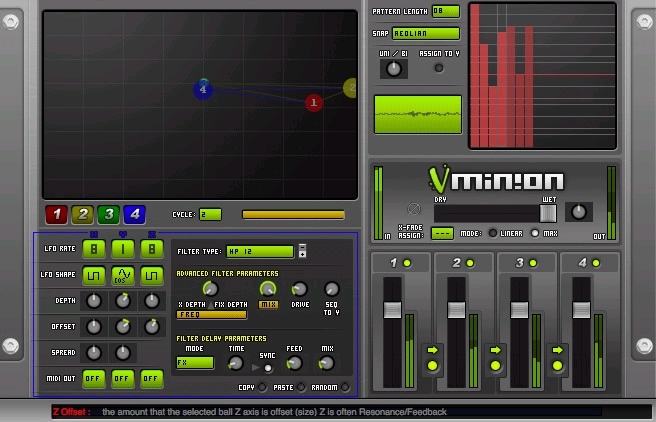Viewport: 656px width, 422px height.
Task: Switch to red ball tab 1
Action: pos(56,215)
